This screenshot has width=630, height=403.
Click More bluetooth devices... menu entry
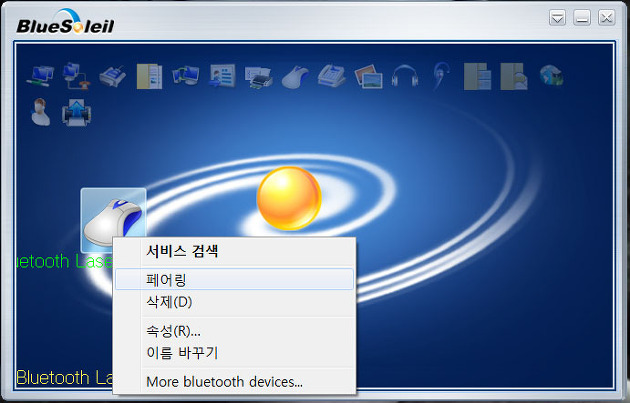point(234,381)
